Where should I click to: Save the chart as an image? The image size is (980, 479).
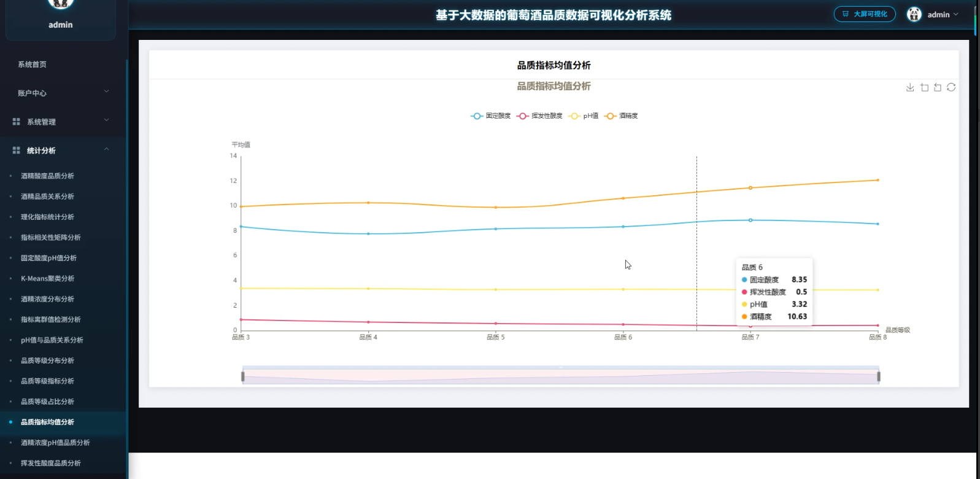pyautogui.click(x=910, y=88)
